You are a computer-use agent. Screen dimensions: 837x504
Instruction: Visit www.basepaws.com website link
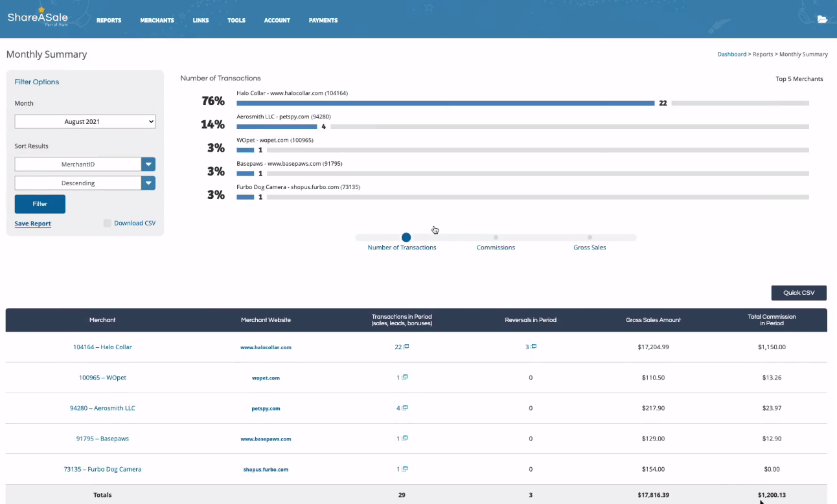click(x=266, y=439)
